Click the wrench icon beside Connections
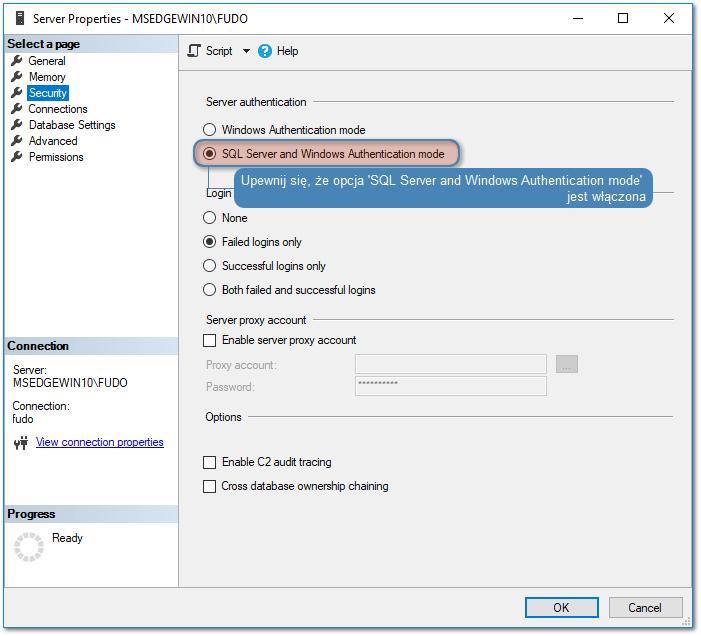 (17, 109)
